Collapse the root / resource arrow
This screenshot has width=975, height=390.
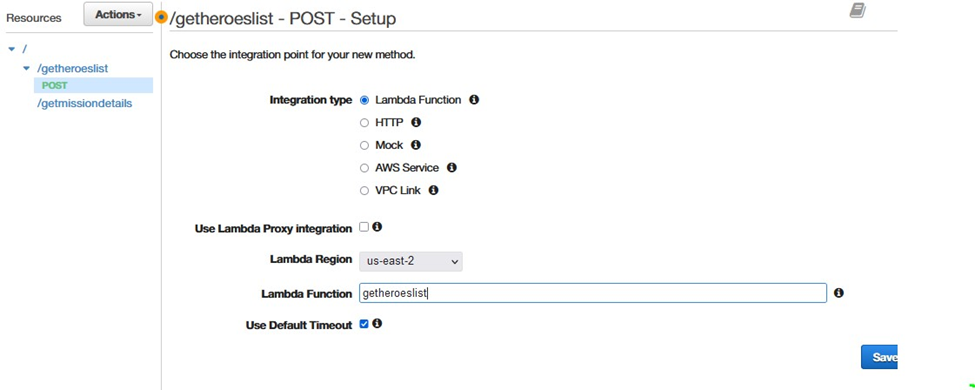pos(12,49)
